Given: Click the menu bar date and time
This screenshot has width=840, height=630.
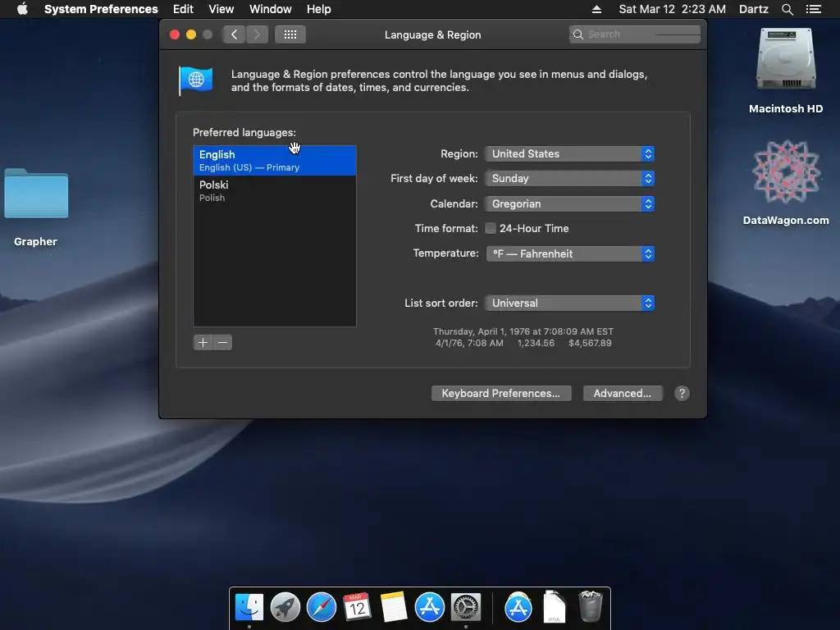Looking at the screenshot, I should pyautogui.click(x=673, y=9).
